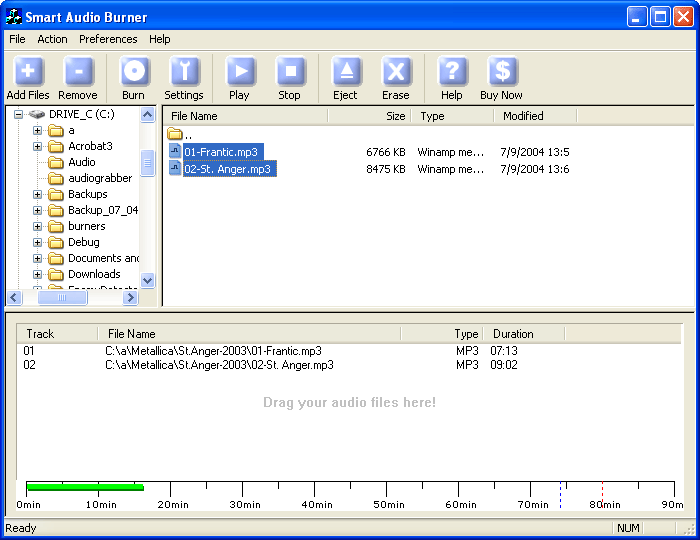Open Settings from the toolbar
The height and width of the screenshot is (540, 700).
(x=184, y=72)
